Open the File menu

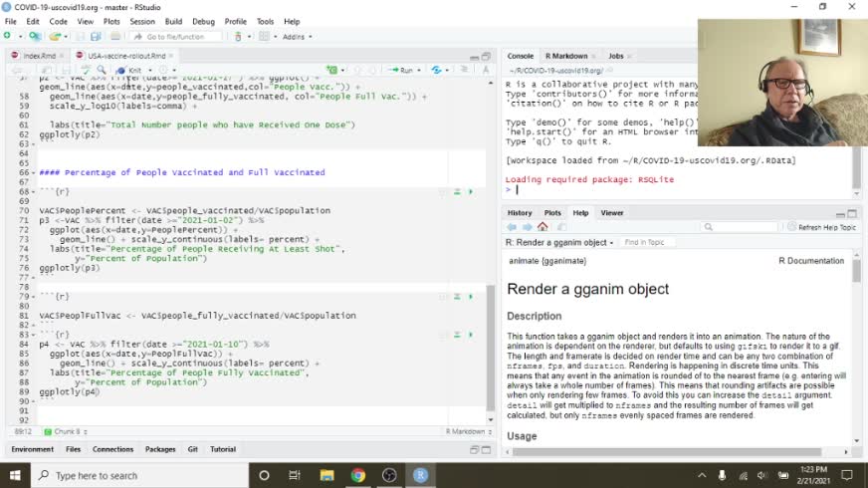pyautogui.click(x=11, y=22)
